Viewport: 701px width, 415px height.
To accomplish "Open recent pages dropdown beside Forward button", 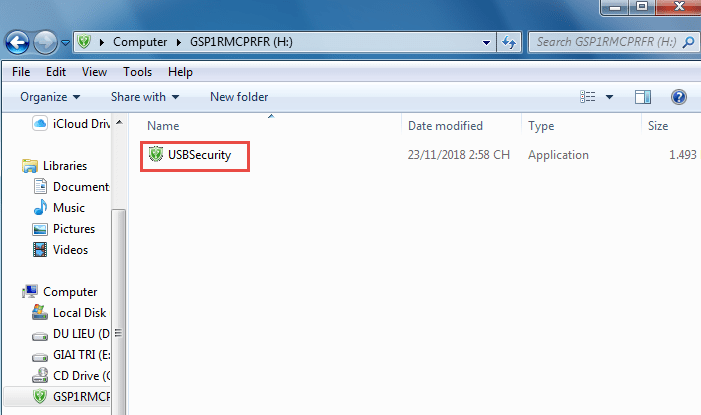I will tap(65, 43).
